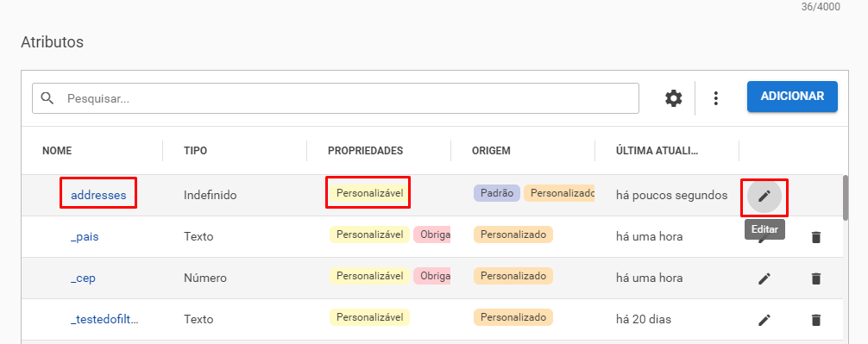Delete the _pais attribute
This screenshot has width=868, height=344.
pyautogui.click(x=815, y=237)
